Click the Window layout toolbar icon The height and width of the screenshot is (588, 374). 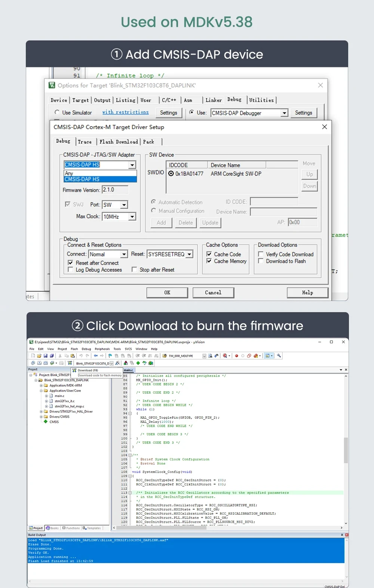tap(267, 356)
